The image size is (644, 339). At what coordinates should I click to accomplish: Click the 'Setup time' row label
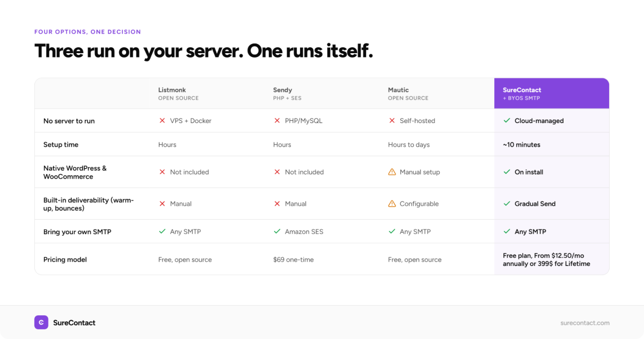[x=61, y=145]
